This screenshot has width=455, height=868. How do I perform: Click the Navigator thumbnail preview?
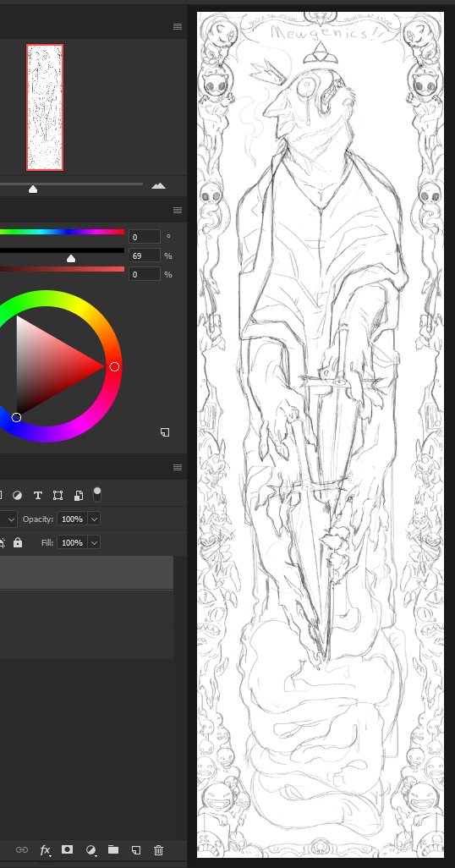(x=45, y=107)
